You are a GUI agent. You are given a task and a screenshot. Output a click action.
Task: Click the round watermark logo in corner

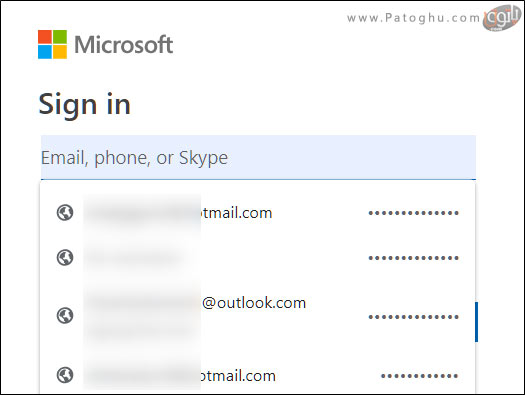click(502, 18)
